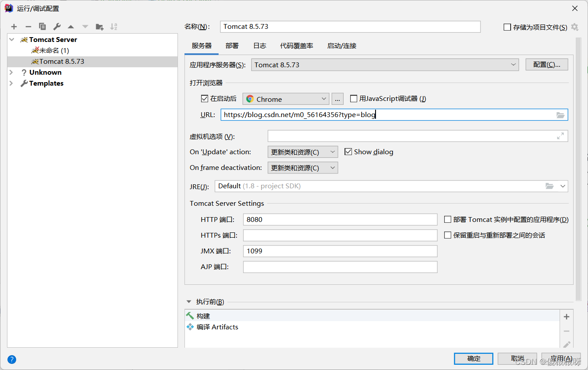Open On frame deactivation dropdown
This screenshot has height=370, width=588.
click(x=303, y=168)
